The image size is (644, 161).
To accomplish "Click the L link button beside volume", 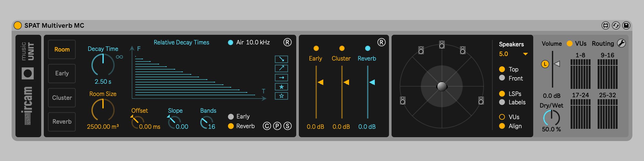I will point(545,64).
